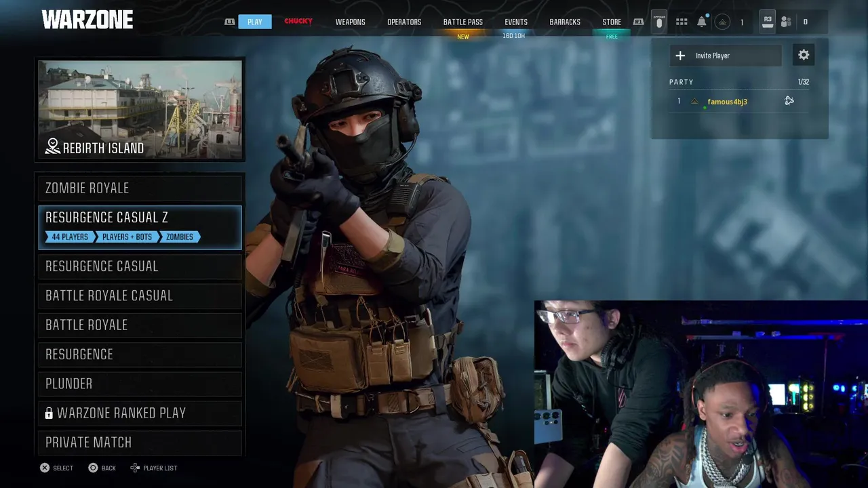Click the lock icon on Ranked Play
This screenshot has height=488, width=868.
click(x=49, y=413)
